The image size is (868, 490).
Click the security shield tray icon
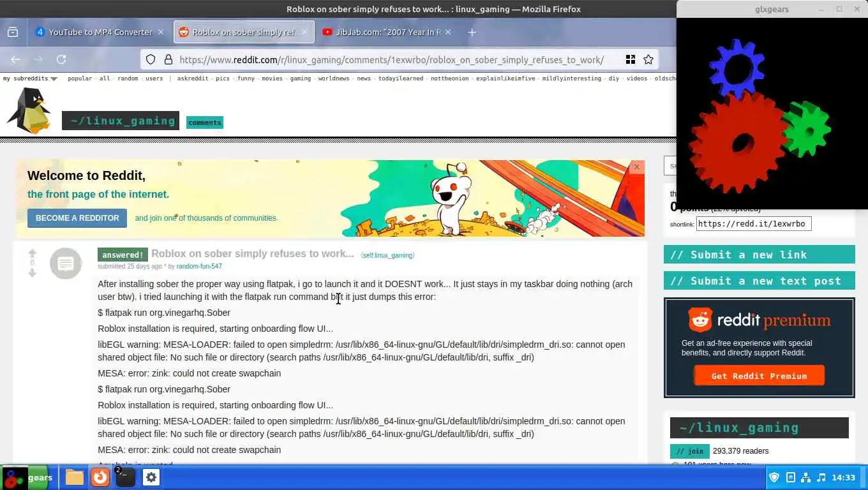774,477
